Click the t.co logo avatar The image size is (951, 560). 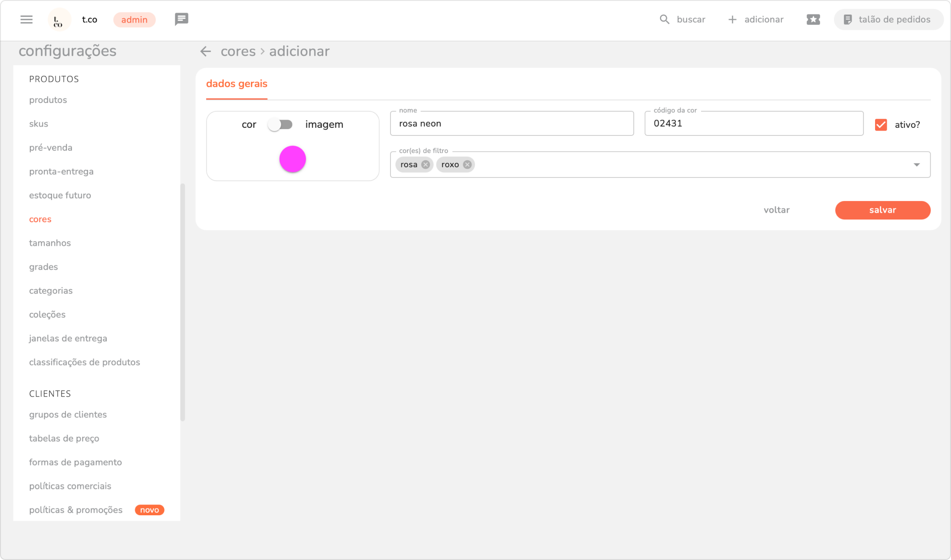click(59, 20)
